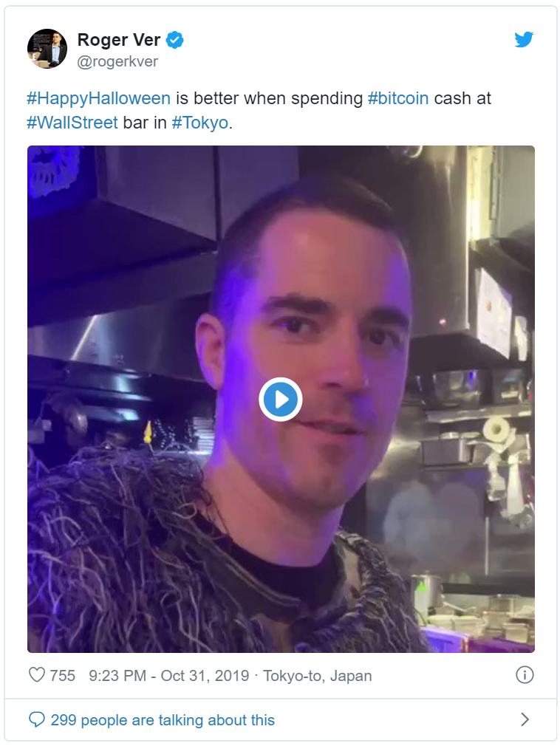Open the #bitcoin hashtag link
560x746 pixels.
tap(398, 98)
